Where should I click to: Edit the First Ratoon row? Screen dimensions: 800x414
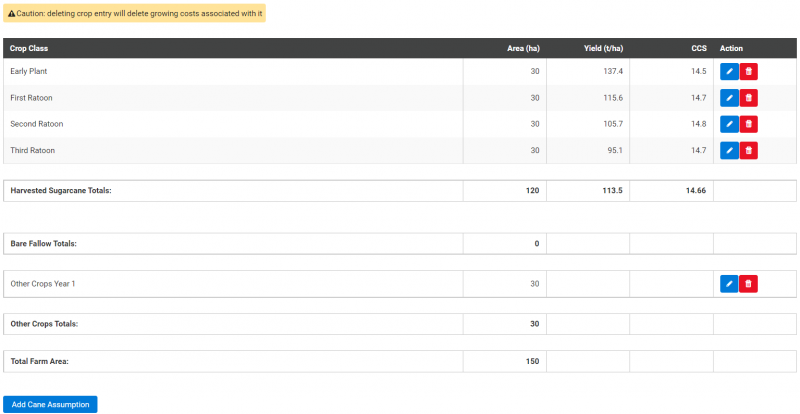729,98
